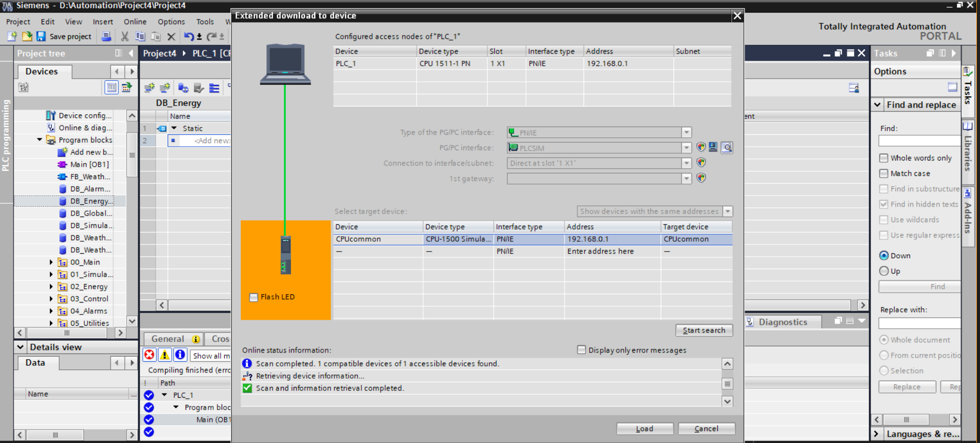980x443 pixels.
Task: Select Whole document radio button
Action: click(884, 340)
